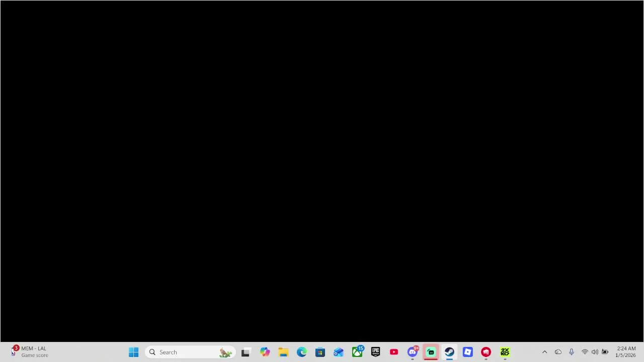
Task: Open the OneDrive cloud tray icon
Action: 558,352
